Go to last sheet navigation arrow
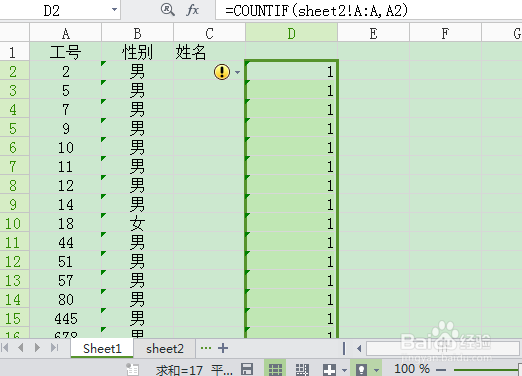Viewport: 522px width, 376px height. click(55, 348)
